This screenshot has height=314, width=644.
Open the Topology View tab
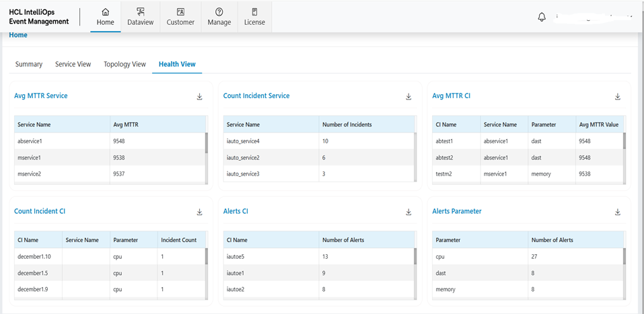pyautogui.click(x=124, y=65)
